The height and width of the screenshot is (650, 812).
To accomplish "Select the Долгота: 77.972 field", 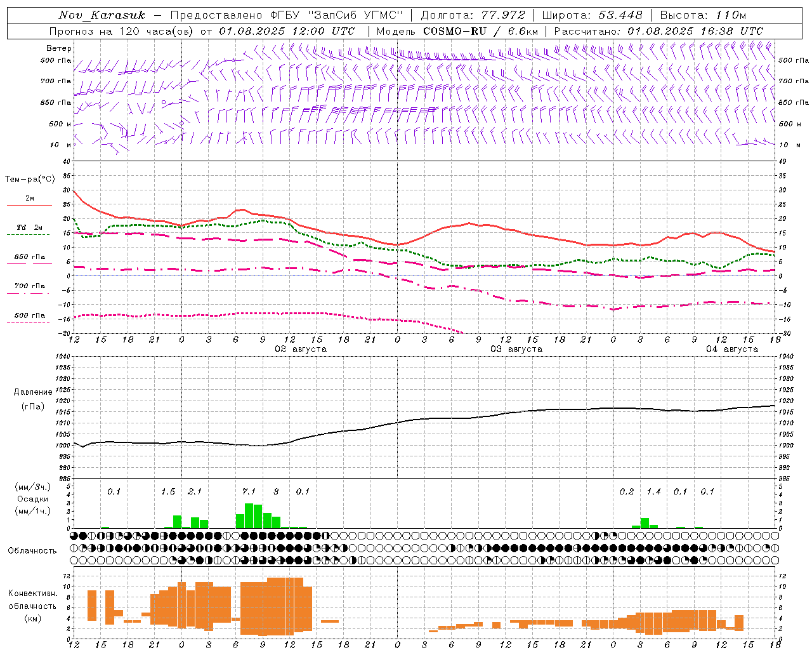I will pyautogui.click(x=473, y=15).
